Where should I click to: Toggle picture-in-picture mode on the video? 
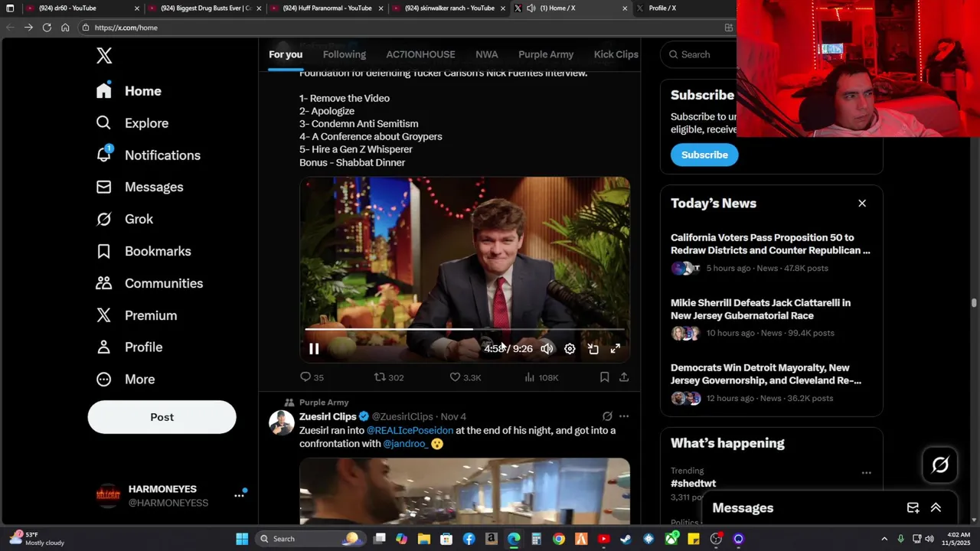pyautogui.click(x=593, y=349)
